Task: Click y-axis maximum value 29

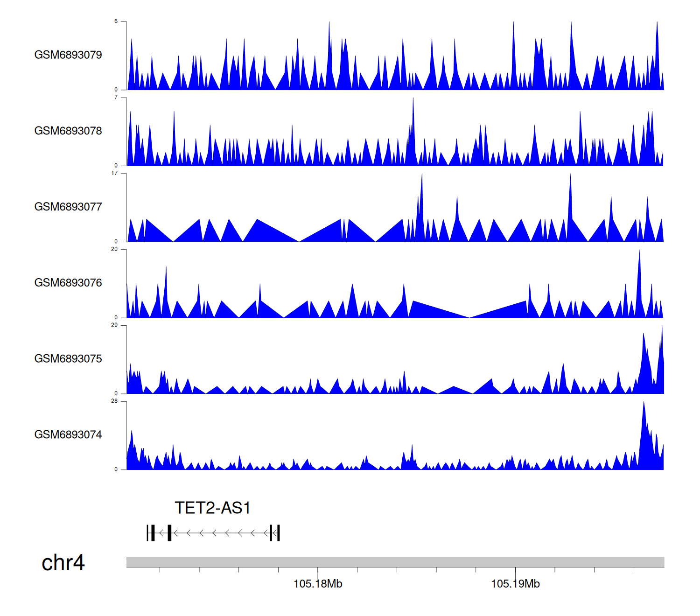Action: coord(114,325)
